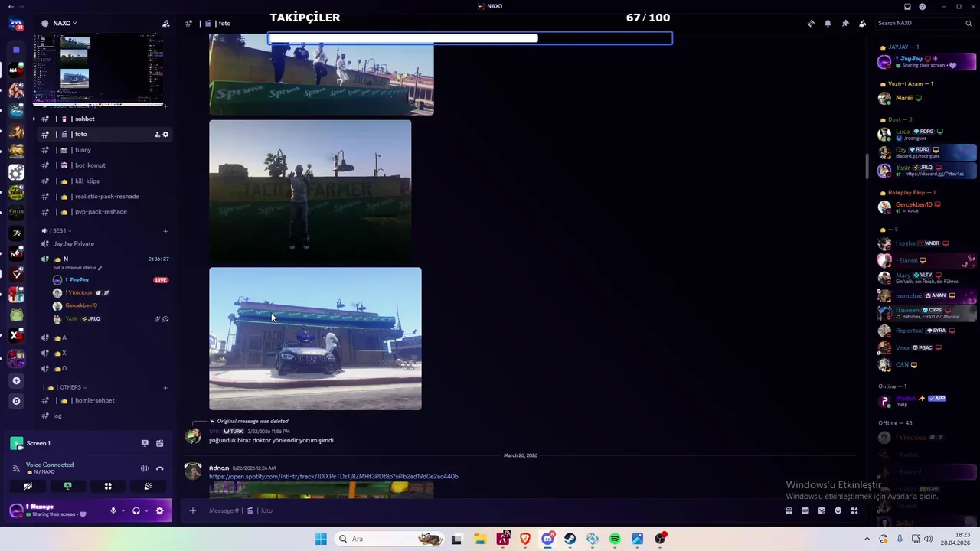Open the Threads icon in channel header
980x551 pixels.
pyautogui.click(x=811, y=23)
